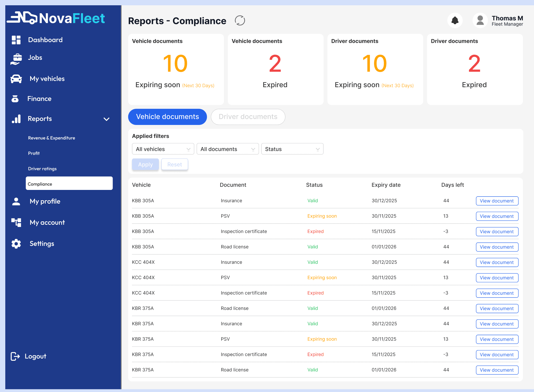The height and width of the screenshot is (392, 534).
Task: Click Vehicle documents Expiring soon card
Action: point(176,69)
